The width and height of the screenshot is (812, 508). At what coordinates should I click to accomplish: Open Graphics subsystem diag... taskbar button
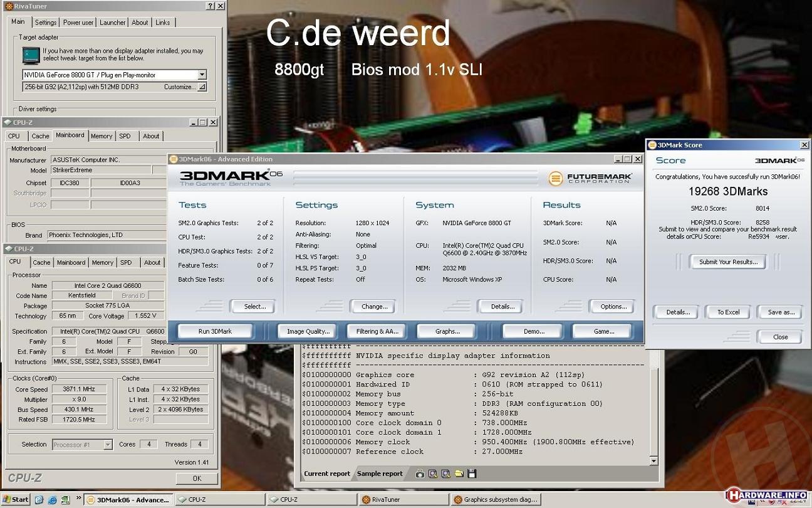coord(496,500)
